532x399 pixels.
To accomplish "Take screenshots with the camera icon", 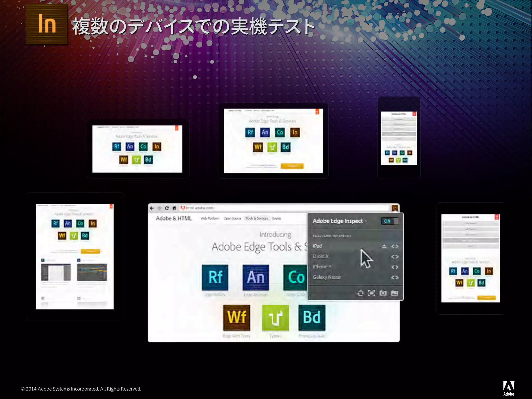I will (x=383, y=293).
